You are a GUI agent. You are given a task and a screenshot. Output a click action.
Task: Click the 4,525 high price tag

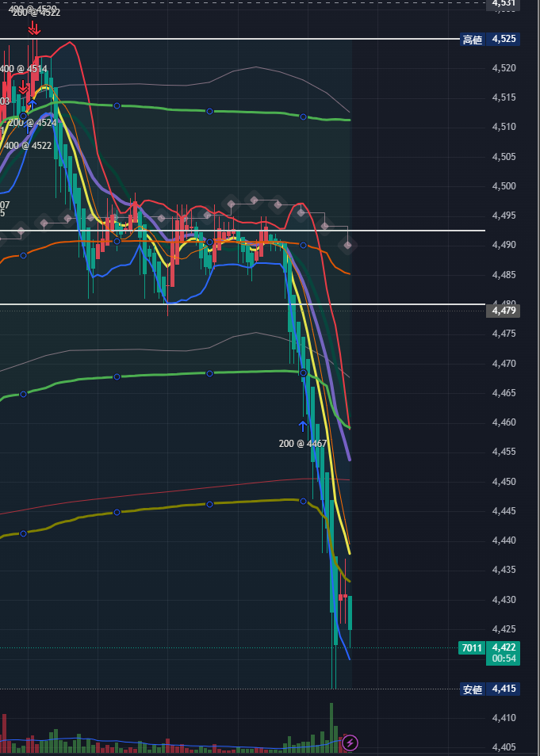pyautogui.click(x=504, y=40)
